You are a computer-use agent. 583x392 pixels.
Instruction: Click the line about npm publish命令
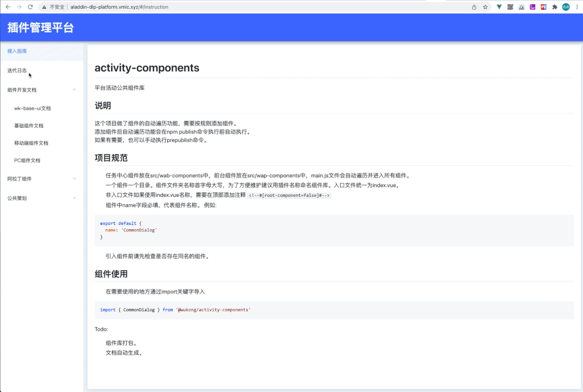pos(173,132)
